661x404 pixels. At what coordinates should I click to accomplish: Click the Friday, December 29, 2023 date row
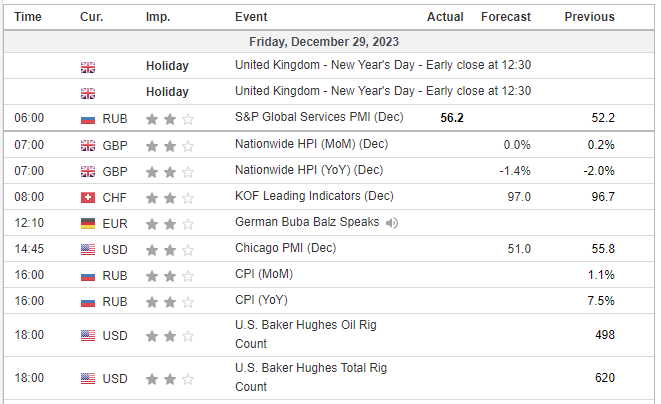point(330,41)
